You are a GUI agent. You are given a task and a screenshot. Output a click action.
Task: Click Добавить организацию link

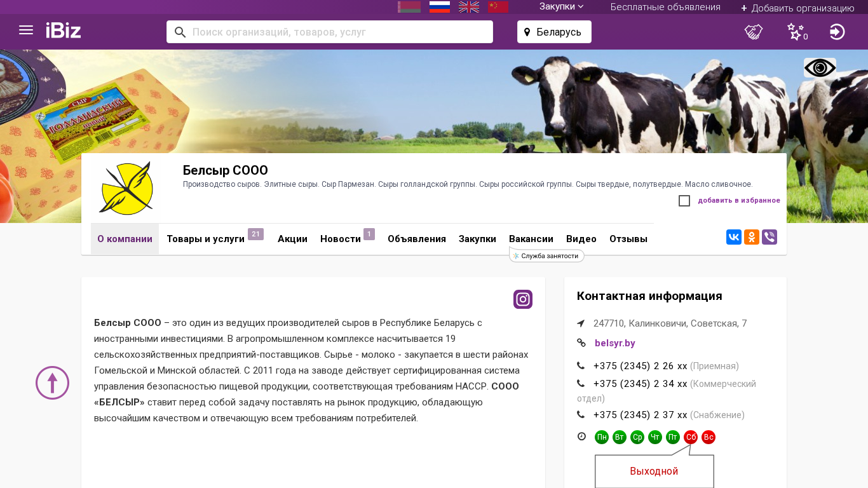point(797,8)
